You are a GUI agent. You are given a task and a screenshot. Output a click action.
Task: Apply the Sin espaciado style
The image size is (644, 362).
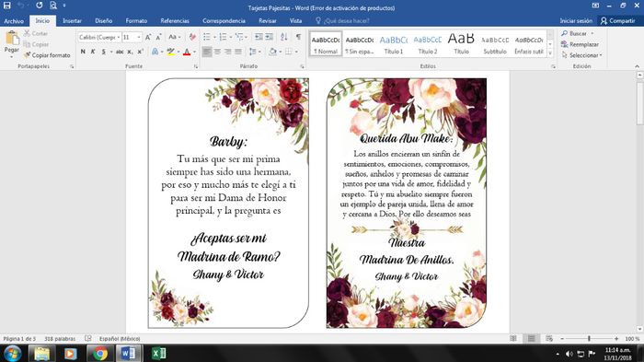[360, 43]
